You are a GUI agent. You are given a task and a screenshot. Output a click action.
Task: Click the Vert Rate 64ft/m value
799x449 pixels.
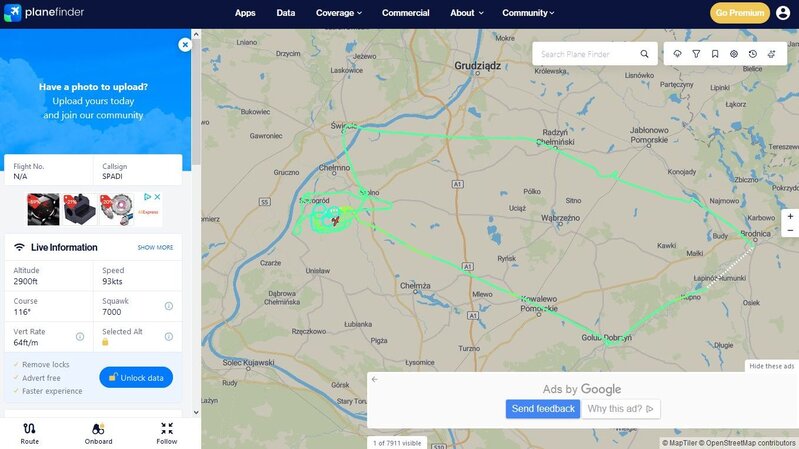tap(26, 342)
